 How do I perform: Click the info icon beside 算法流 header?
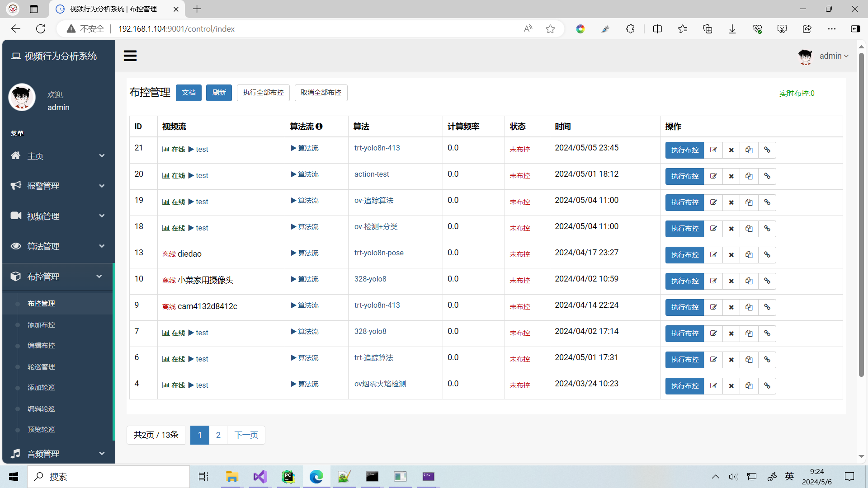pyautogui.click(x=319, y=127)
